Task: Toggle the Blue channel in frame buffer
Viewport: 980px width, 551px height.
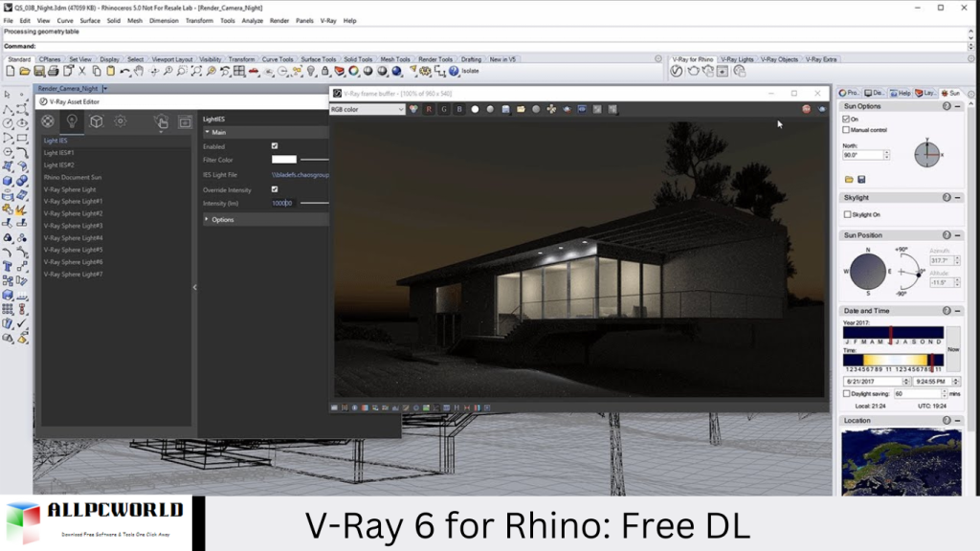Action: click(459, 109)
